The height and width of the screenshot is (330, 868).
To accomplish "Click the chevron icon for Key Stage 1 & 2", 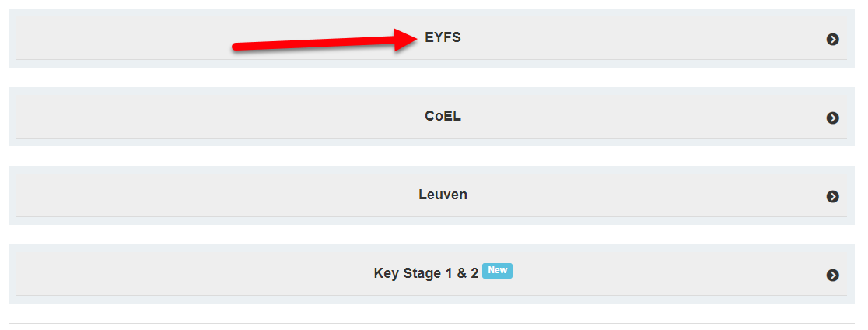I will [832, 275].
